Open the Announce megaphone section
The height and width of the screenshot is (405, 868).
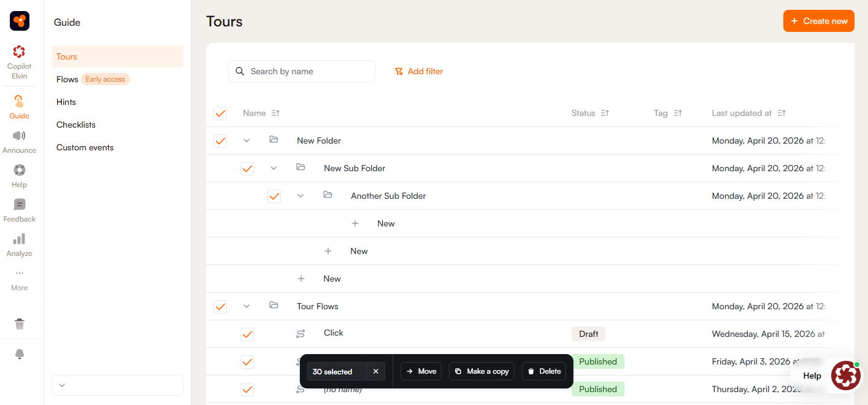(x=19, y=136)
